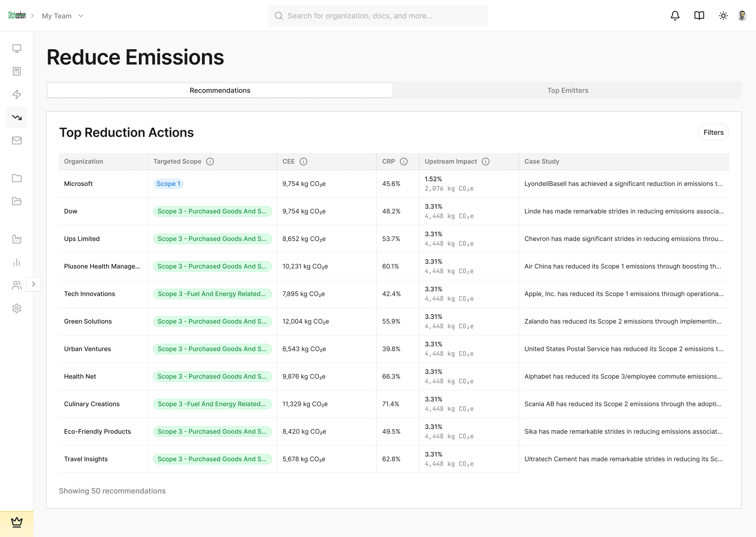The image size is (756, 537).
Task: Open the documentation book icon
Action: [699, 16]
